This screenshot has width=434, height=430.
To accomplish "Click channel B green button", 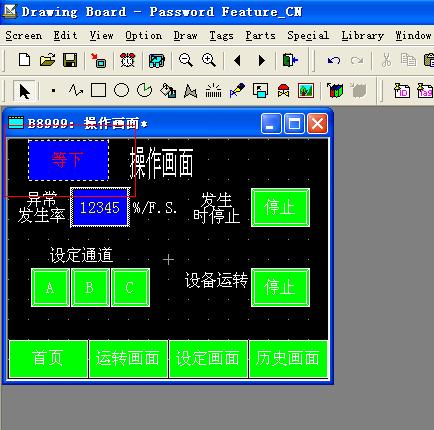I will pos(90,287).
